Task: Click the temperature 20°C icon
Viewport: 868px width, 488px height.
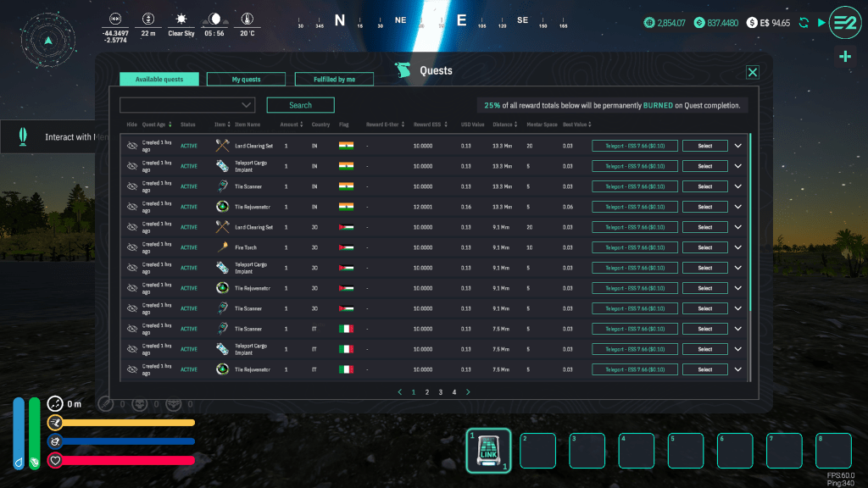Action: (248, 19)
